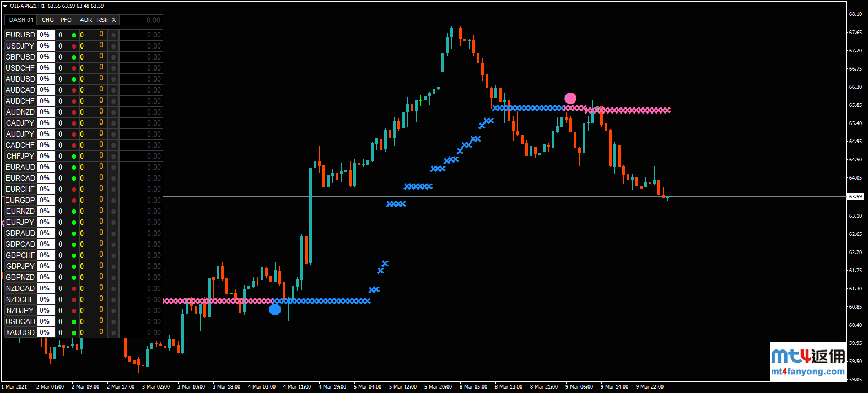Screen dimensions: 868x393
Task: Click the blue circle signal on chart
Action: coord(275,310)
